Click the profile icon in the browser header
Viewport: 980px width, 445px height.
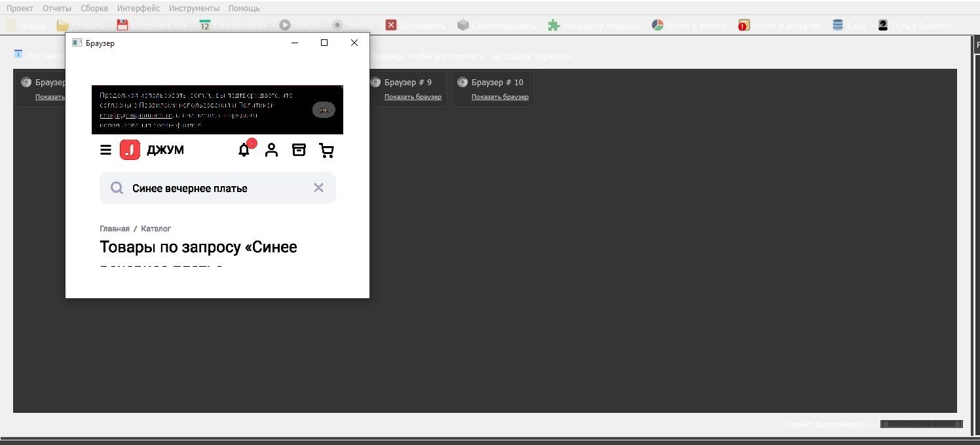pyautogui.click(x=271, y=149)
